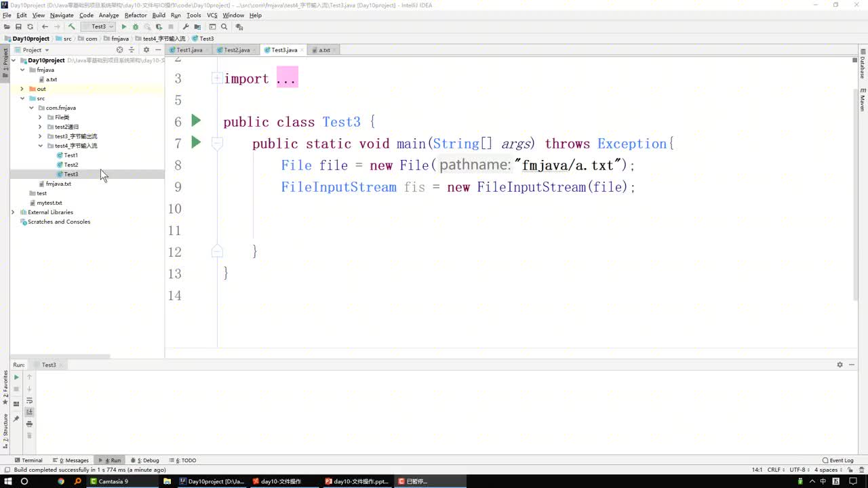Open the Refactor menu
868x488 pixels.
(x=136, y=15)
